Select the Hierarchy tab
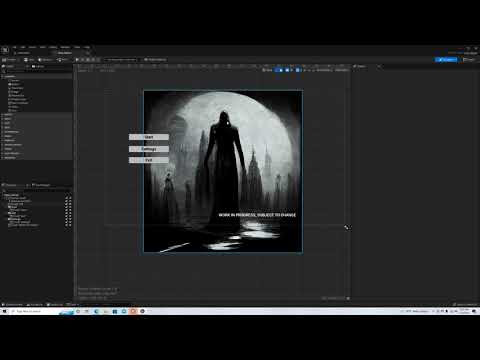The height and width of the screenshot is (360, 480). click(10, 185)
